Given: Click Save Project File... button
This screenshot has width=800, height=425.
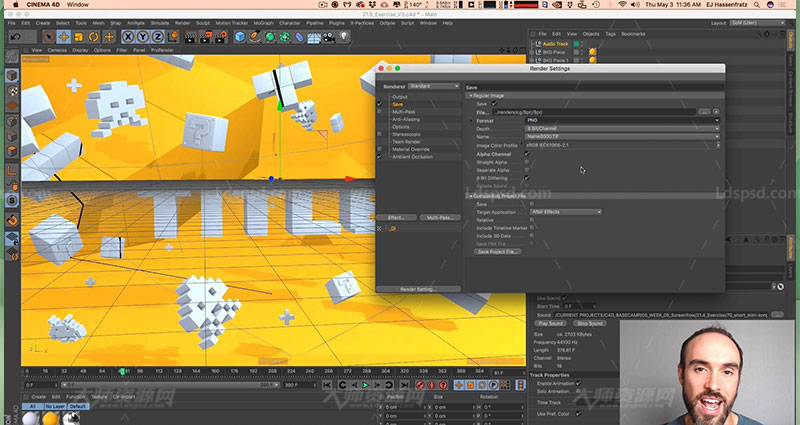Looking at the screenshot, I should [x=497, y=252].
